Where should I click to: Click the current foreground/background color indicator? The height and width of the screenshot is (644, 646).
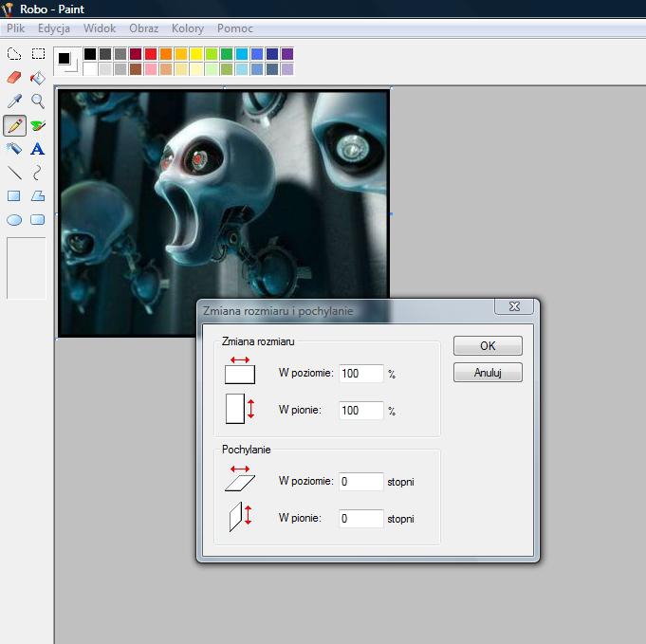pyautogui.click(x=67, y=62)
